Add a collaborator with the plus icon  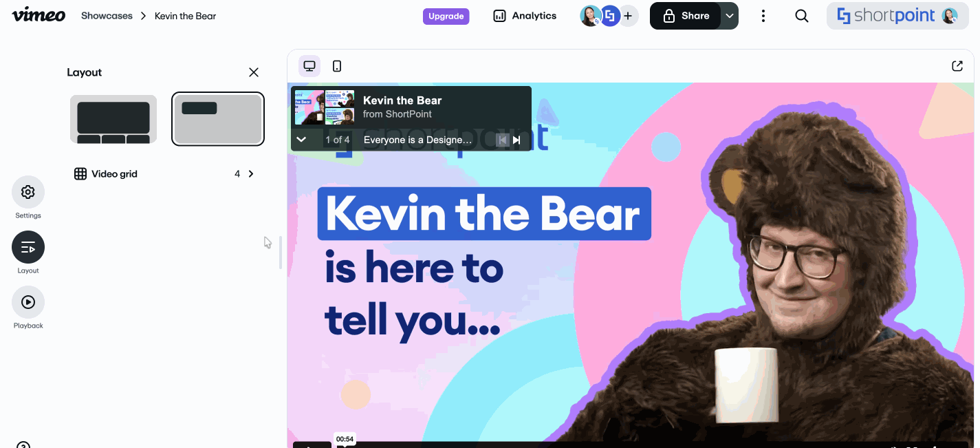pos(628,16)
